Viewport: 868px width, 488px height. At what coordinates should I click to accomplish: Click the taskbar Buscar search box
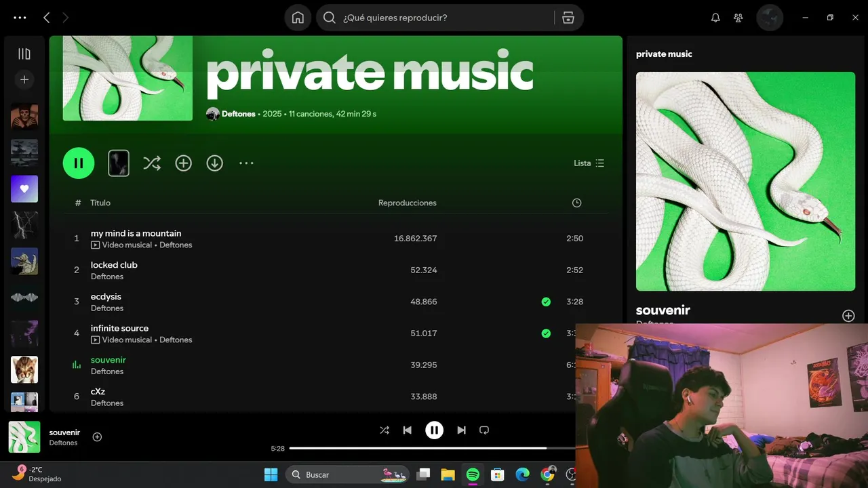point(347,474)
